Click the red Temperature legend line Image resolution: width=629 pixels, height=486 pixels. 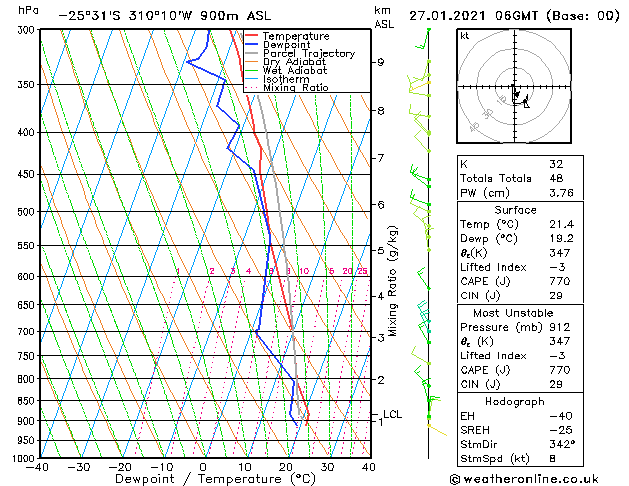[252, 36]
